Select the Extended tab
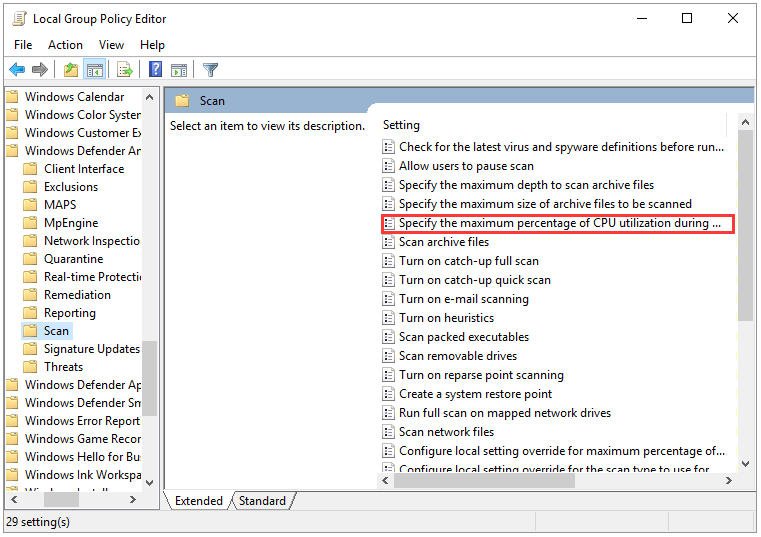The height and width of the screenshot is (537, 761). click(x=199, y=501)
